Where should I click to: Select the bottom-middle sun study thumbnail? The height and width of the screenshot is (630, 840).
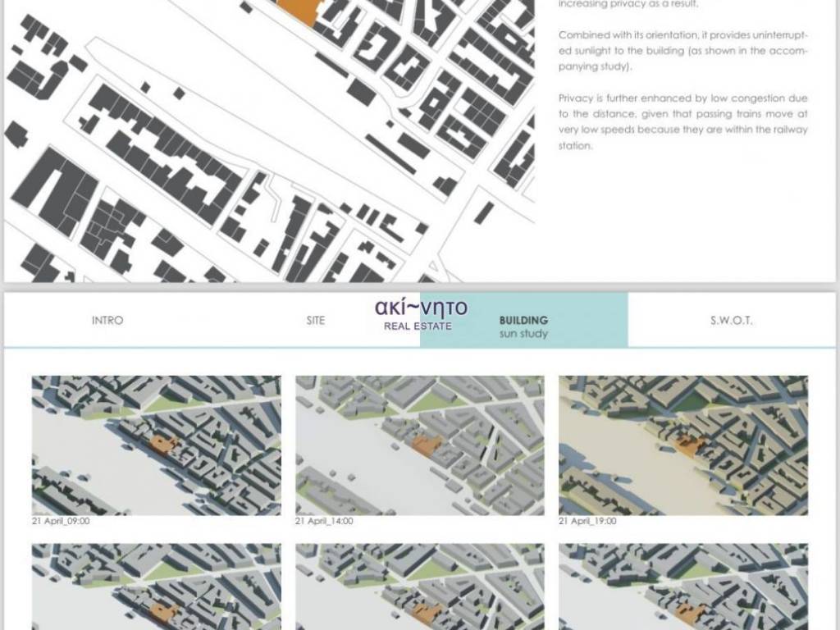pyautogui.click(x=419, y=586)
